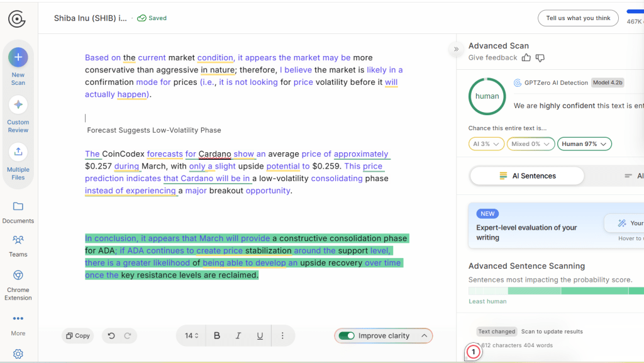Change font size 14 stepper
Viewport: 644px width, 363px height.
(x=191, y=336)
